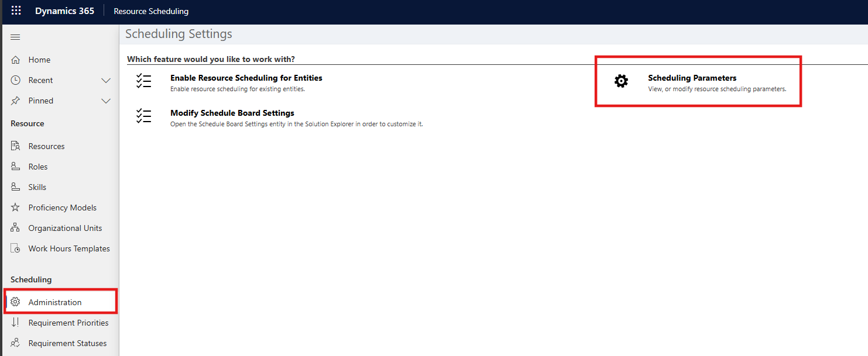
Task: Click the Recent clock icon
Action: (x=16, y=80)
